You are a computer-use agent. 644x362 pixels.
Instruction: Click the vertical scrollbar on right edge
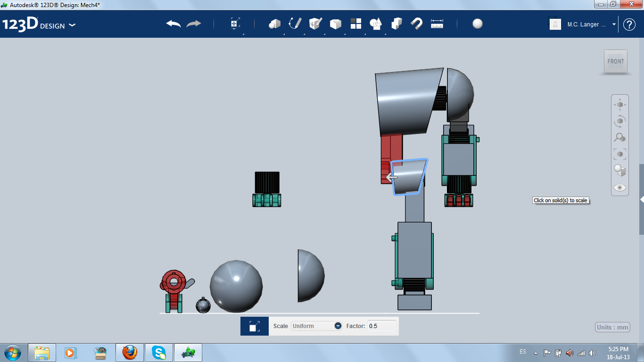click(x=642, y=199)
